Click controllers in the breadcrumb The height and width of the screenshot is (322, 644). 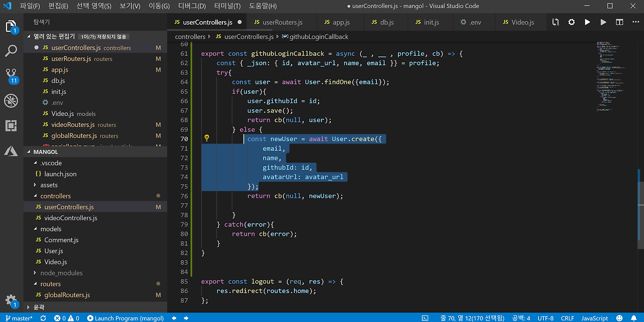(x=190, y=37)
